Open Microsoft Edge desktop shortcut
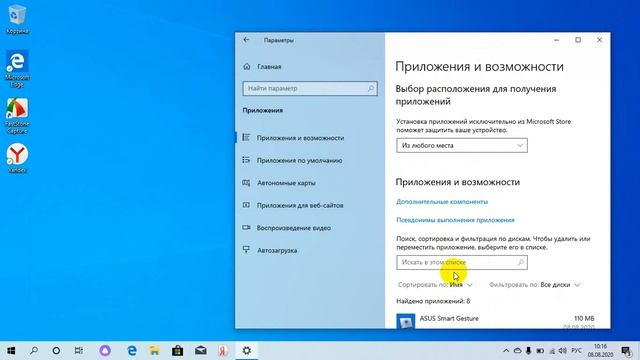The height and width of the screenshot is (360, 640). [x=17, y=69]
